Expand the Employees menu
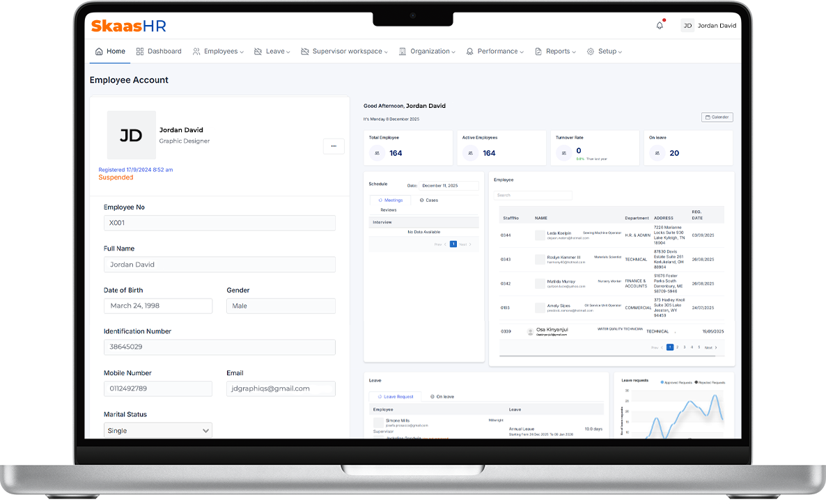This screenshot has width=826, height=504. pos(219,52)
